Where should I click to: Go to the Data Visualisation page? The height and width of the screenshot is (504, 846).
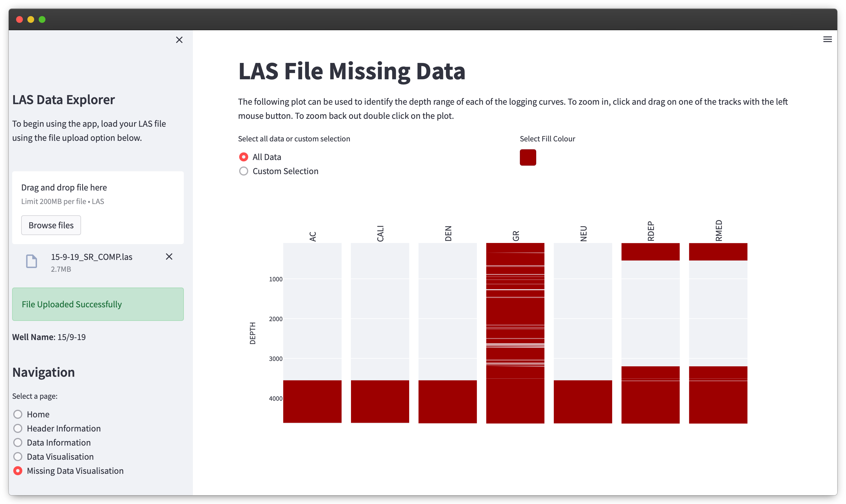pos(18,457)
